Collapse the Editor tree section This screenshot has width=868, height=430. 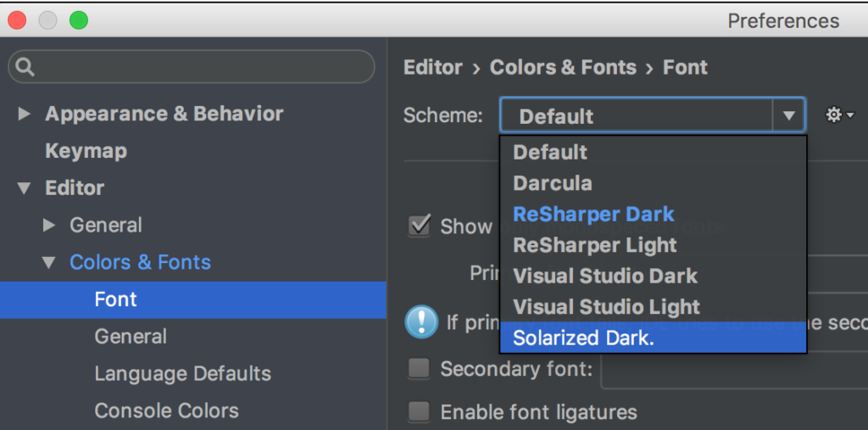24,188
